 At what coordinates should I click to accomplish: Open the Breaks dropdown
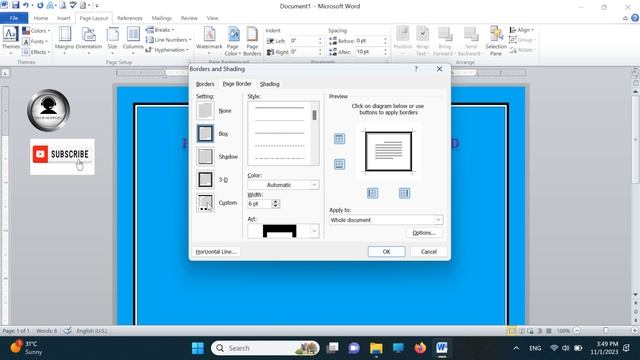point(160,30)
